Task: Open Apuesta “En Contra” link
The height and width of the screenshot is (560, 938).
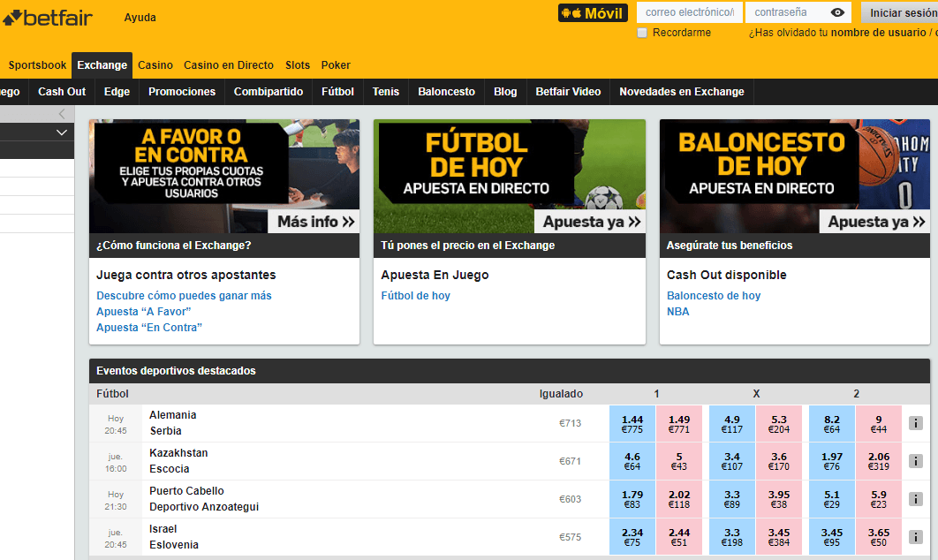Action: click(149, 328)
